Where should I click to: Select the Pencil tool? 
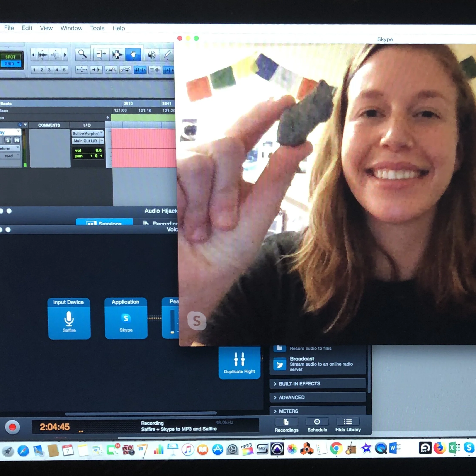(168, 54)
